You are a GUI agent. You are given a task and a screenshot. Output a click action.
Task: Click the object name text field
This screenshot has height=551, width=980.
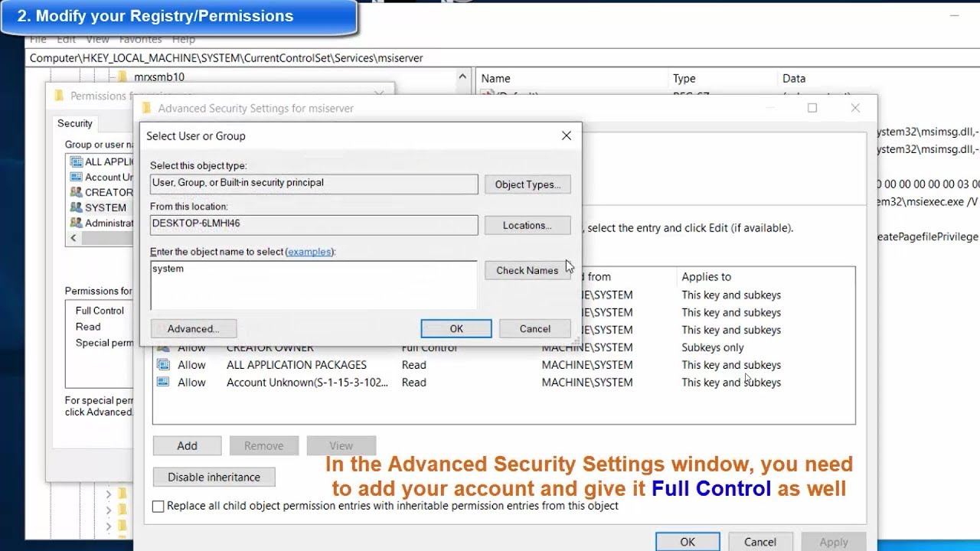(x=314, y=285)
